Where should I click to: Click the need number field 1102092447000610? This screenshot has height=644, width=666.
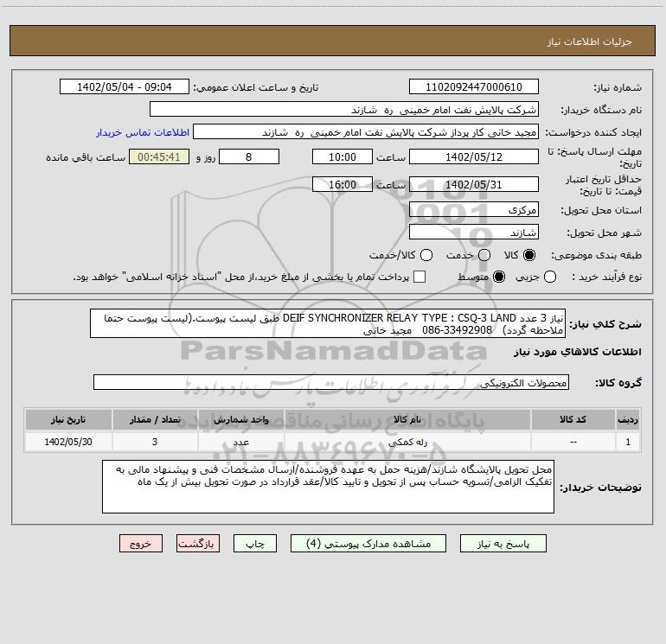[474, 86]
